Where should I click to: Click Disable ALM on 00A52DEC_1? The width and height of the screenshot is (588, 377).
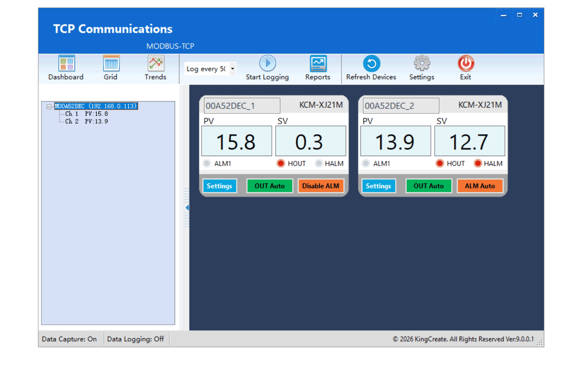coord(321,186)
